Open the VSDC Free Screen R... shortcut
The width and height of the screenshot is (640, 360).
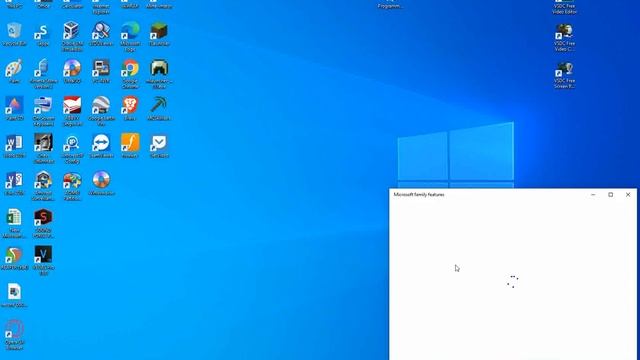pyautogui.click(x=564, y=69)
